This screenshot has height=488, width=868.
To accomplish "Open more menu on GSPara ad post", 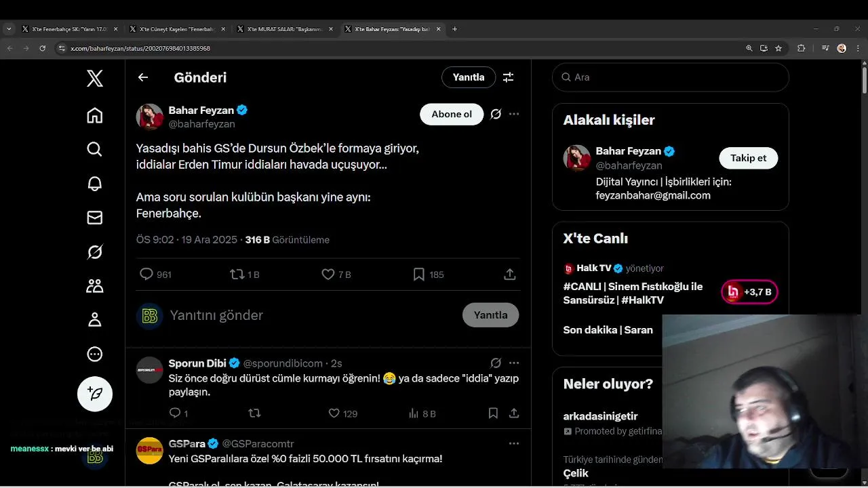I will pyautogui.click(x=514, y=443).
